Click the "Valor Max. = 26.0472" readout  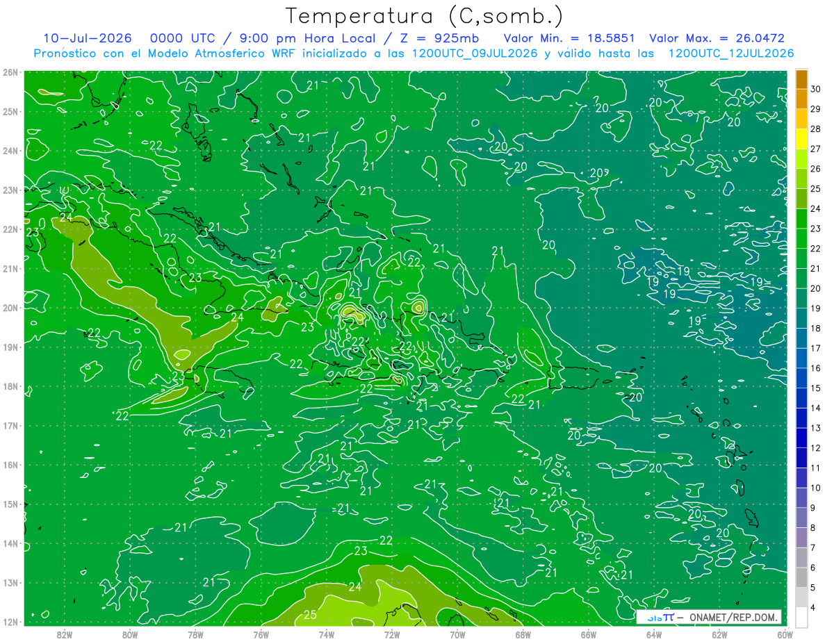point(717,38)
